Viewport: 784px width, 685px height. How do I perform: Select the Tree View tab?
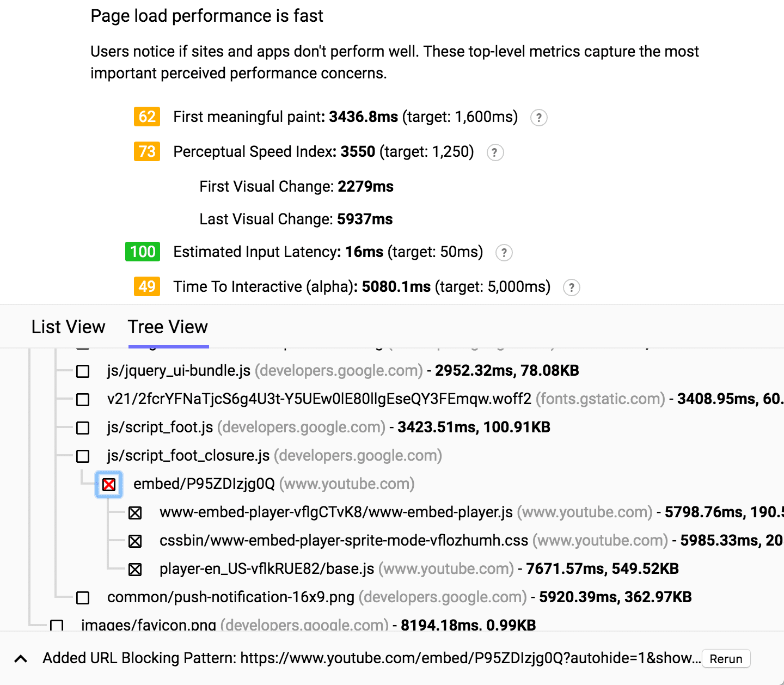click(168, 327)
